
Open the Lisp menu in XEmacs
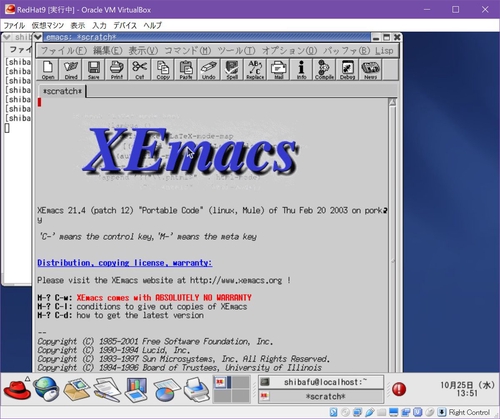(384, 51)
